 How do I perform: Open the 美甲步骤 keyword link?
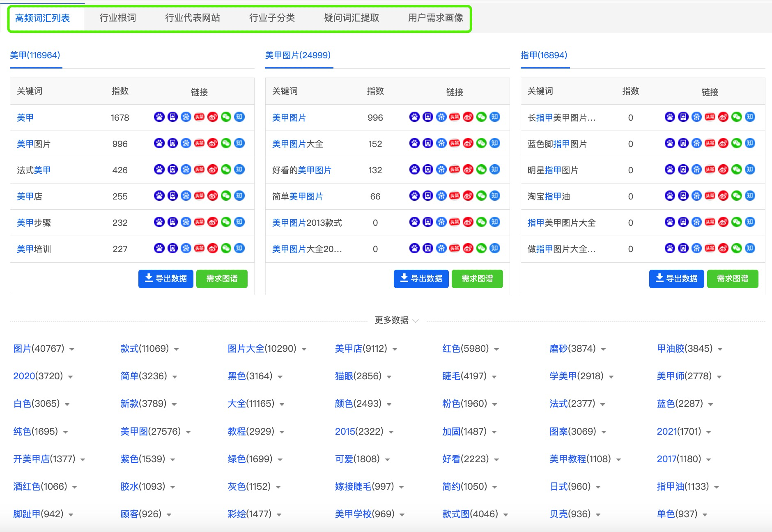[x=34, y=222]
